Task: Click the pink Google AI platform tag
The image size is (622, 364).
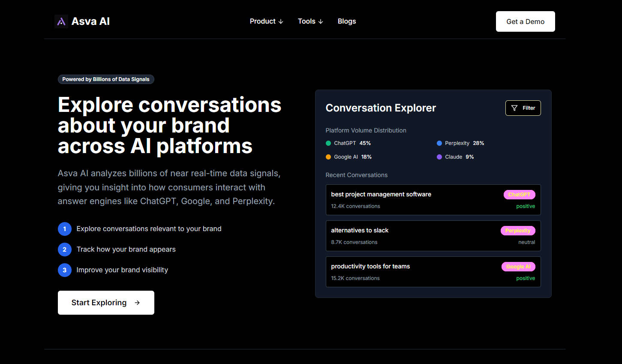Action: pyautogui.click(x=518, y=267)
